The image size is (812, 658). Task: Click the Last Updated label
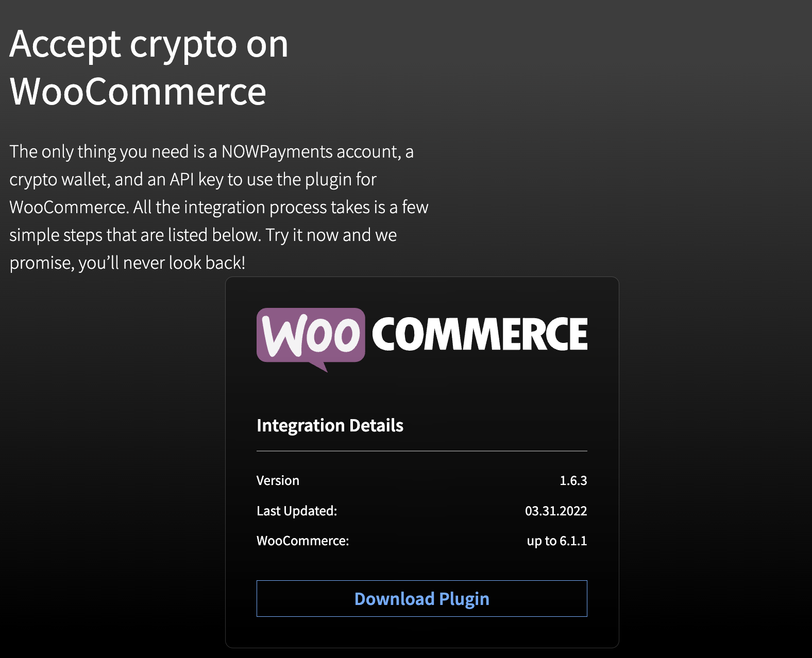[x=297, y=511]
